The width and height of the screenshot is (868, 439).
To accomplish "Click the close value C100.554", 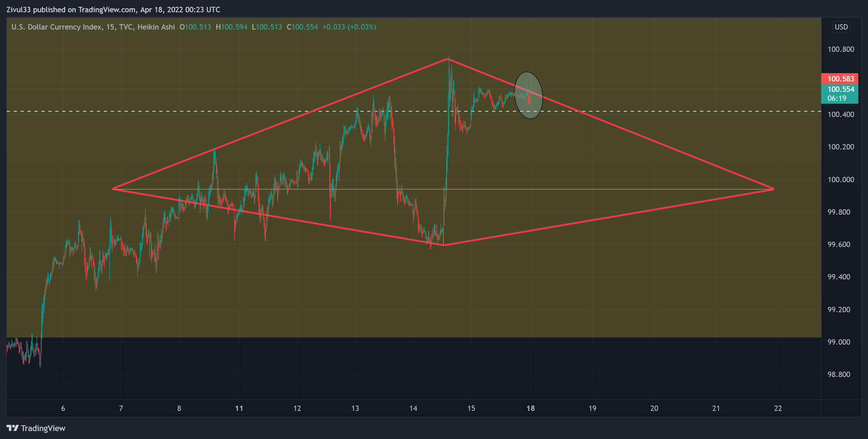I will [302, 27].
